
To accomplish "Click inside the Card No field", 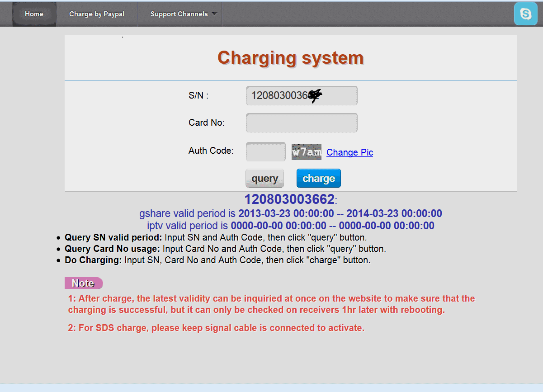I will pos(301,123).
